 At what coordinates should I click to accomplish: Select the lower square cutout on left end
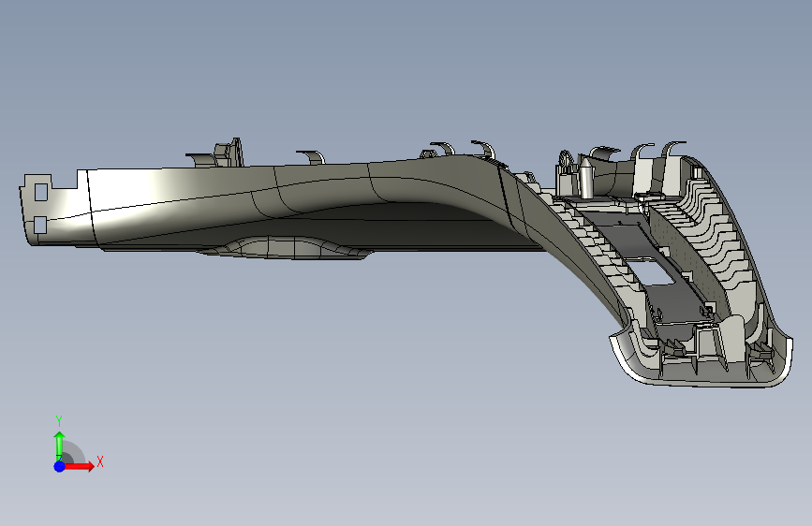click(x=40, y=225)
